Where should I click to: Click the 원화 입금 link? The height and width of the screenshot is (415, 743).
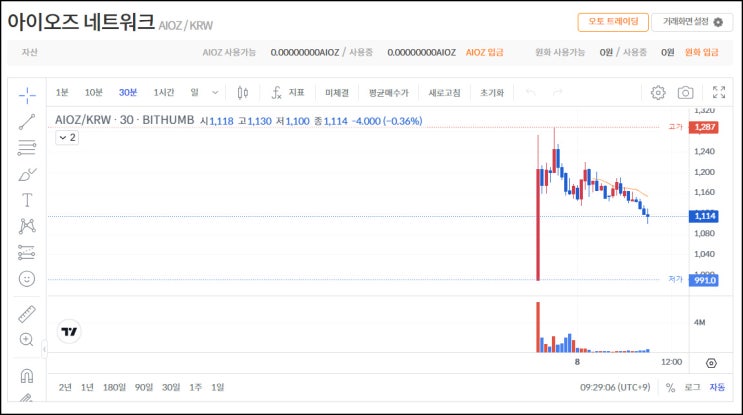(702, 52)
